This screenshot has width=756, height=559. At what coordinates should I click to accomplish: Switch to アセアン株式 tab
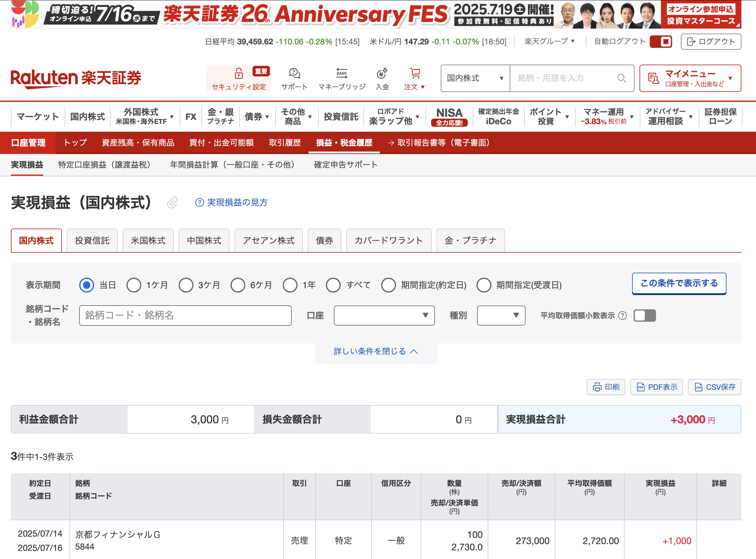pyautogui.click(x=268, y=241)
